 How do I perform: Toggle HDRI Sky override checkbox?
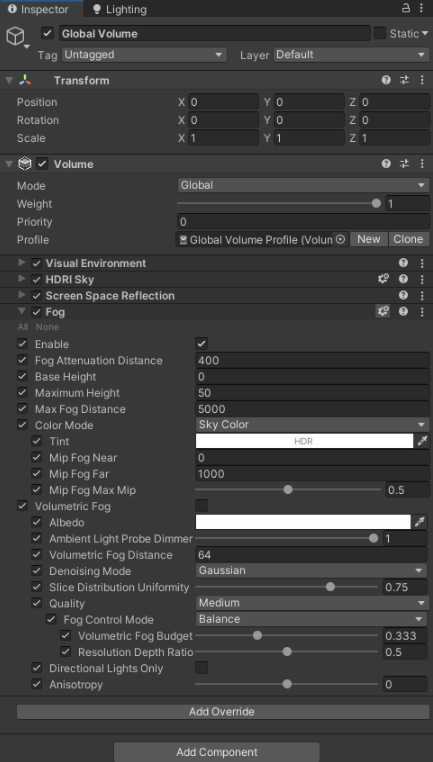click(x=36, y=279)
